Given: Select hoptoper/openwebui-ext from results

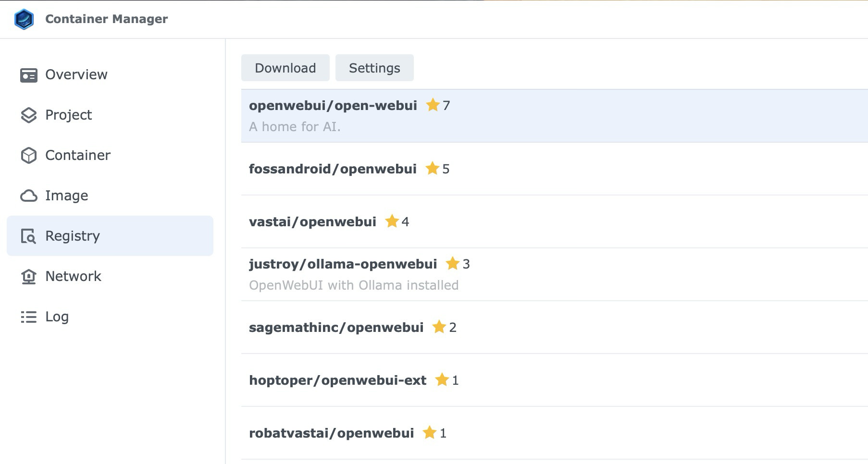Looking at the screenshot, I should [337, 380].
